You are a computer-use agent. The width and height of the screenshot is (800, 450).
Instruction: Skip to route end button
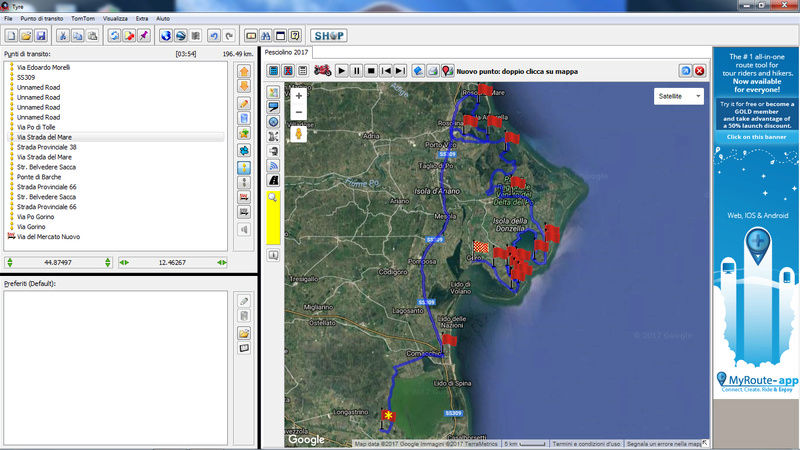click(401, 71)
